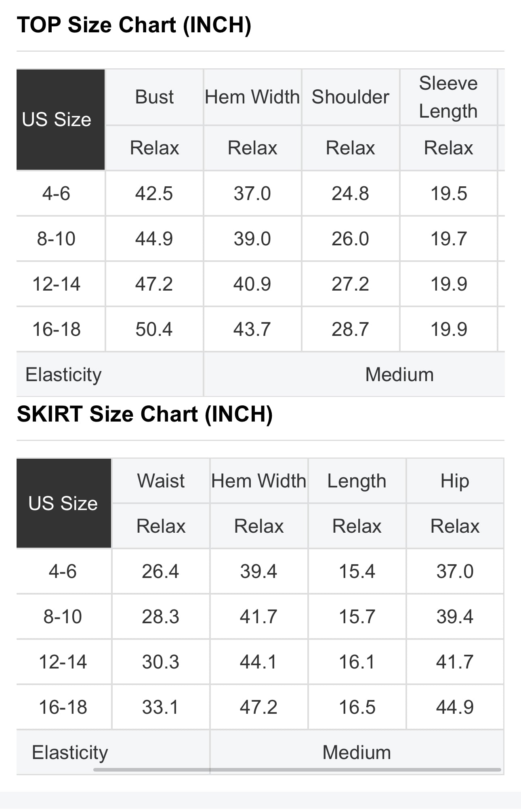This screenshot has height=812, width=521.
Task: Select the 26.4 waist measurement cell
Action: (160, 572)
